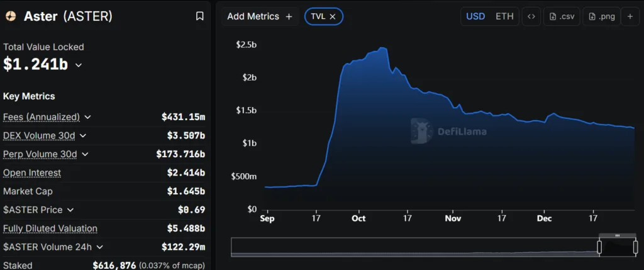Click the top grip of the range selector

point(618,235)
